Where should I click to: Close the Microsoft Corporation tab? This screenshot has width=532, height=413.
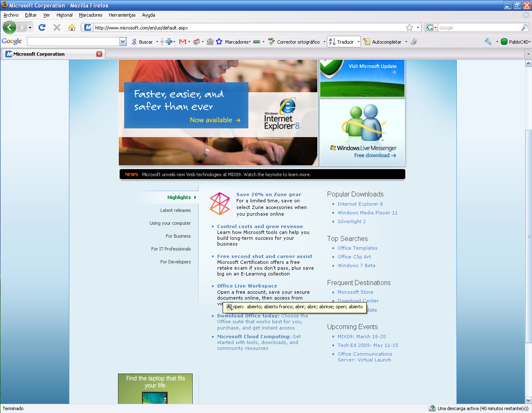tap(99, 54)
